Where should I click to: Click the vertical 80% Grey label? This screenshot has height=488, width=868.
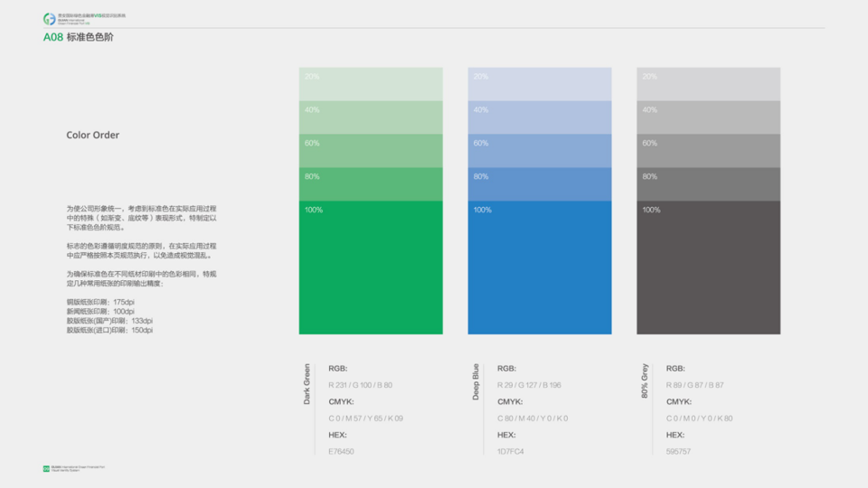[645, 382]
